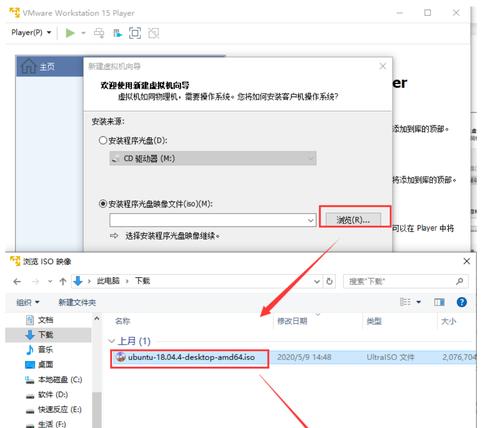Click the 新建文件夹 new folder button
Viewport: 500px width, 428px height.
click(x=77, y=302)
